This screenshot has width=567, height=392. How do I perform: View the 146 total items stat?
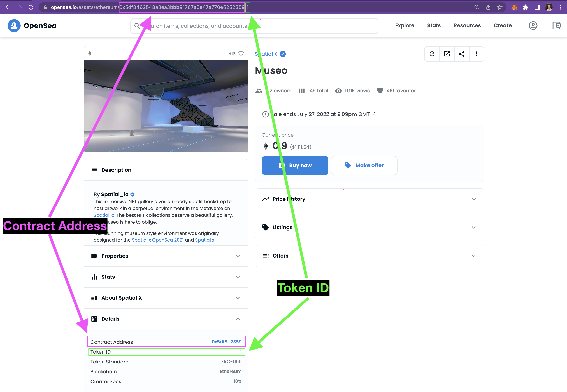pyautogui.click(x=313, y=91)
